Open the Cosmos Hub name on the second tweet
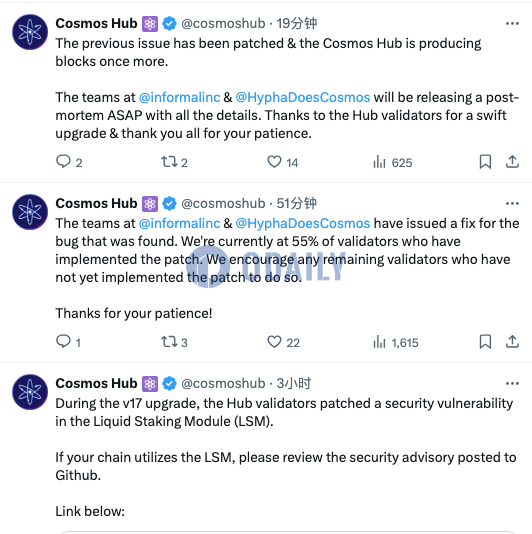This screenshot has width=532, height=534. pos(96,203)
